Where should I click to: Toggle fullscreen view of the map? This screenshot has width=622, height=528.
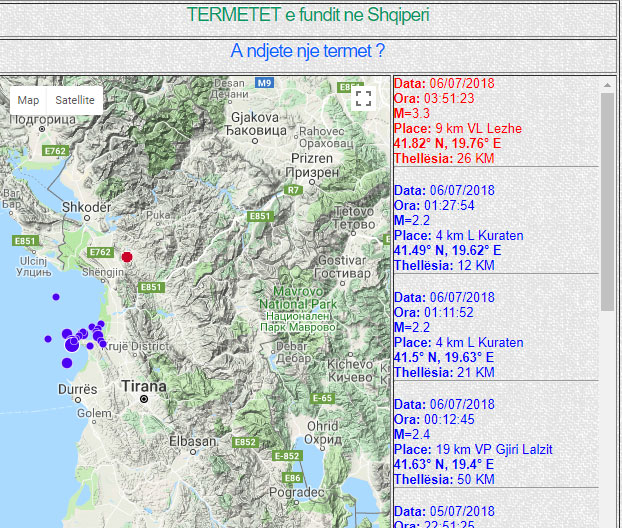[364, 98]
